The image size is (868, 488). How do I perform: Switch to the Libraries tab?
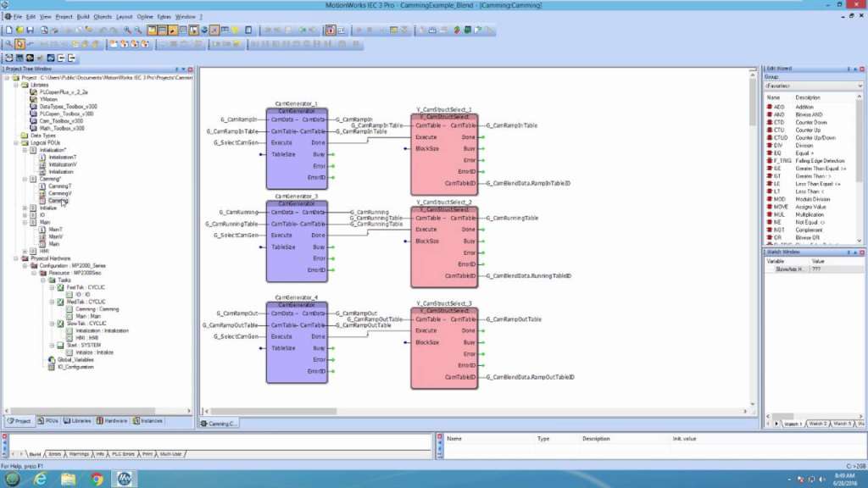[77, 421]
